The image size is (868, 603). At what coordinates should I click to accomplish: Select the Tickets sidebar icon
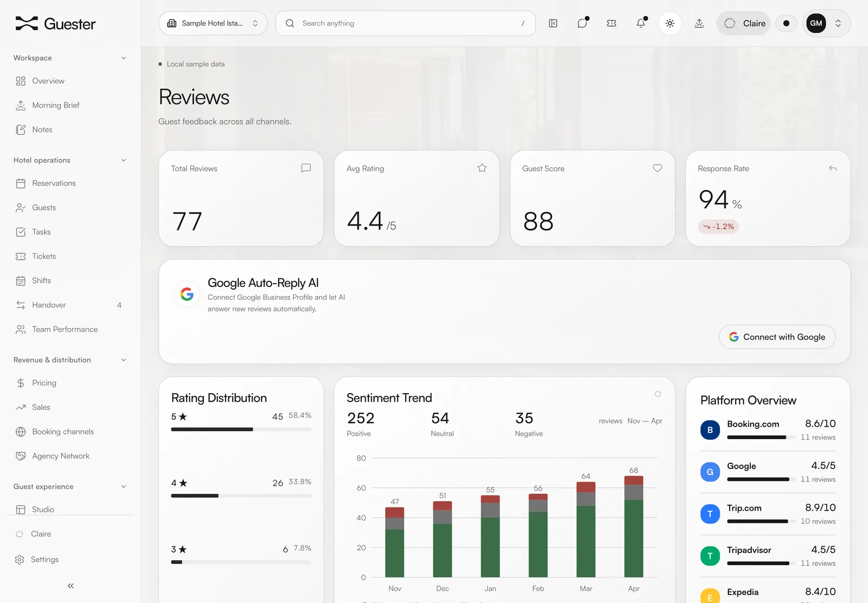pyautogui.click(x=21, y=256)
